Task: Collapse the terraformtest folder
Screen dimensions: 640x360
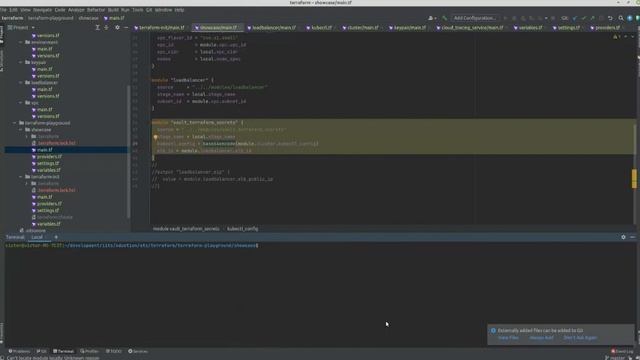Action: (21, 177)
